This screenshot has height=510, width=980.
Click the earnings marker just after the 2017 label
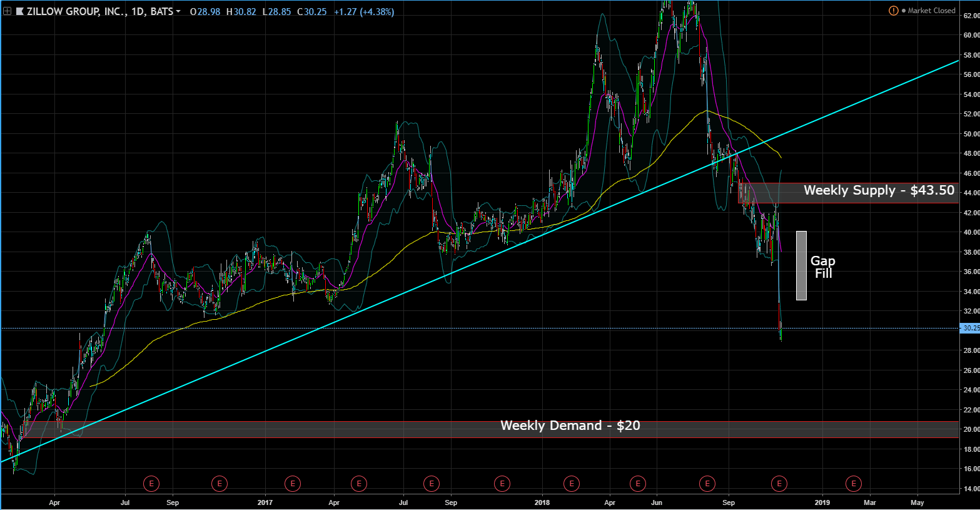pyautogui.click(x=292, y=483)
